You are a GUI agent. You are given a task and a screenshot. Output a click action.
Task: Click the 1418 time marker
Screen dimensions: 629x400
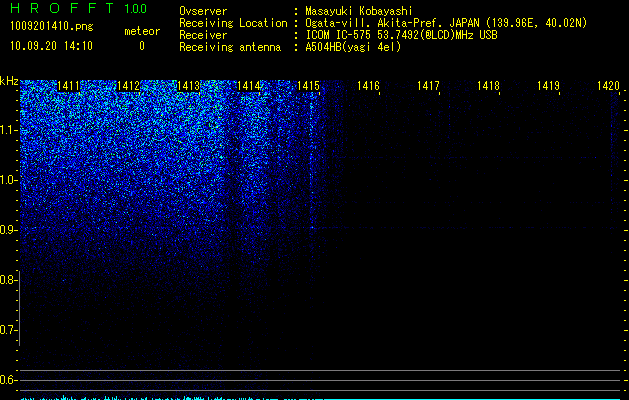[488, 86]
